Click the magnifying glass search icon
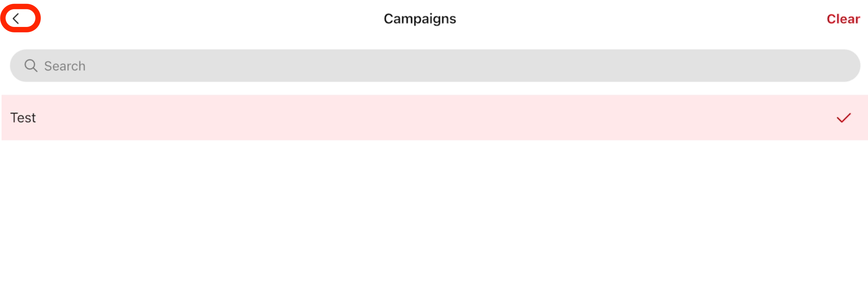Image resolution: width=868 pixels, height=281 pixels. click(x=31, y=66)
